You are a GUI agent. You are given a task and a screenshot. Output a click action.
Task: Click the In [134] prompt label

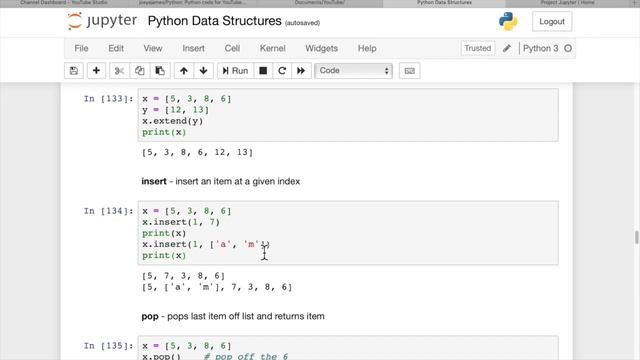[109, 211]
